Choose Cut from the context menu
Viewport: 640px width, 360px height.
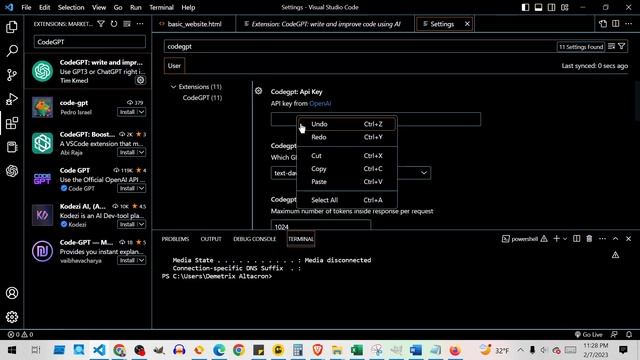347,156
